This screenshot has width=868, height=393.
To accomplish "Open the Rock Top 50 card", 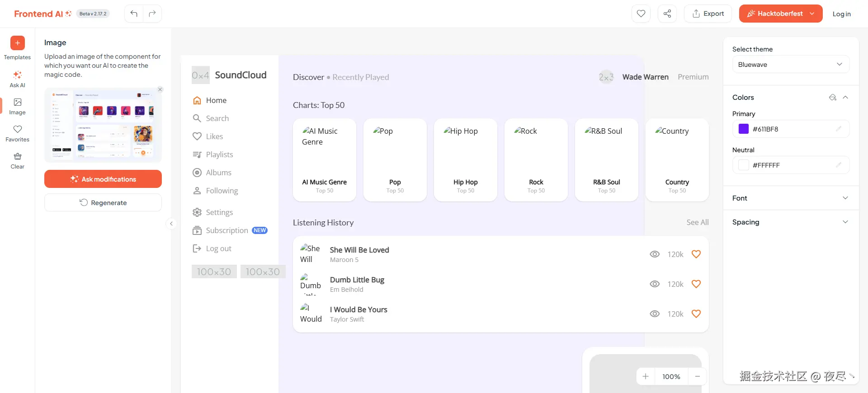I will tap(536, 160).
